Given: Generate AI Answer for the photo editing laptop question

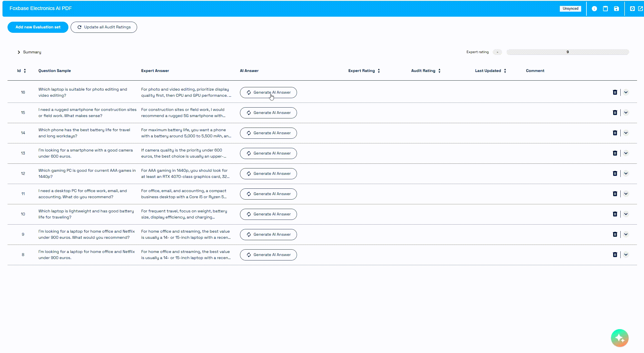Looking at the screenshot, I should pos(268,93).
